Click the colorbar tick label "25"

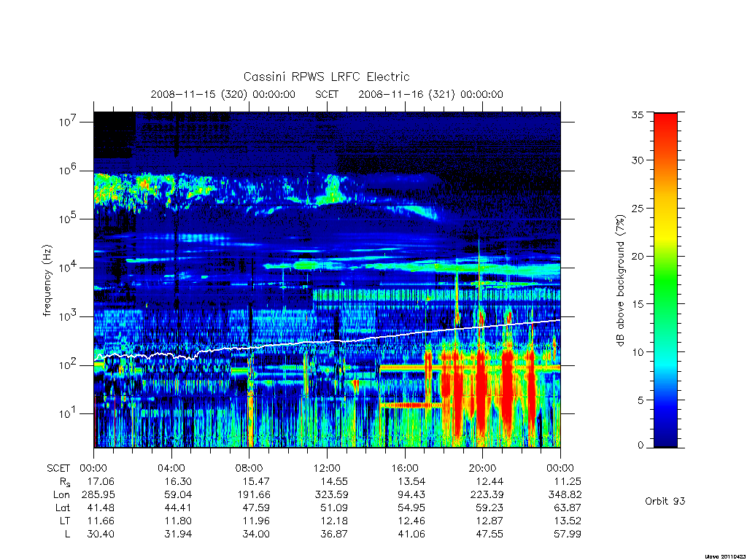coord(637,208)
